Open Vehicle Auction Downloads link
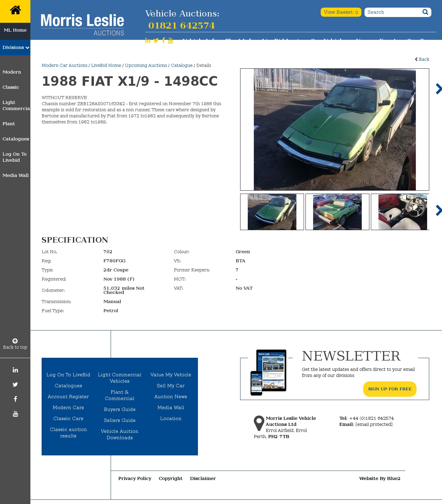This screenshot has height=504, width=442. tap(120, 434)
